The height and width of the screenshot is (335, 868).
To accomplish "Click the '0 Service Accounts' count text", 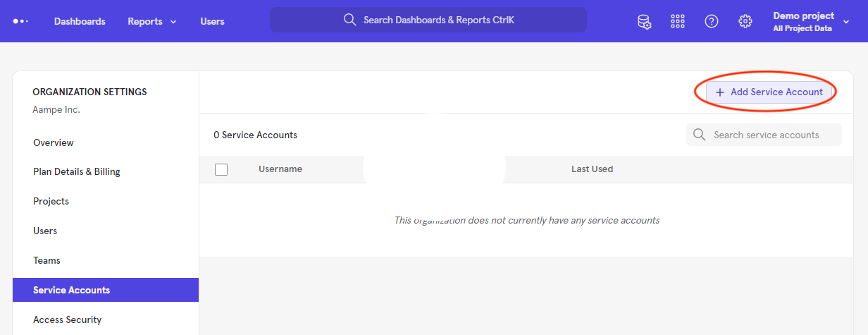I will (x=255, y=135).
